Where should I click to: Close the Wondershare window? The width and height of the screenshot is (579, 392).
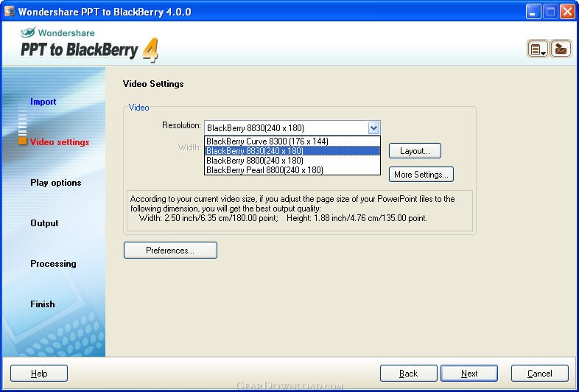pyautogui.click(x=567, y=12)
